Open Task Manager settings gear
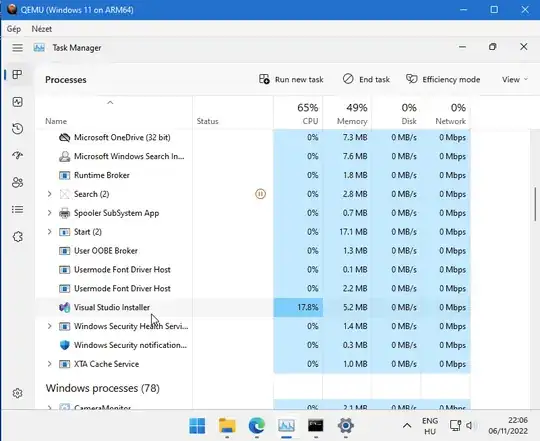 click(x=18, y=393)
